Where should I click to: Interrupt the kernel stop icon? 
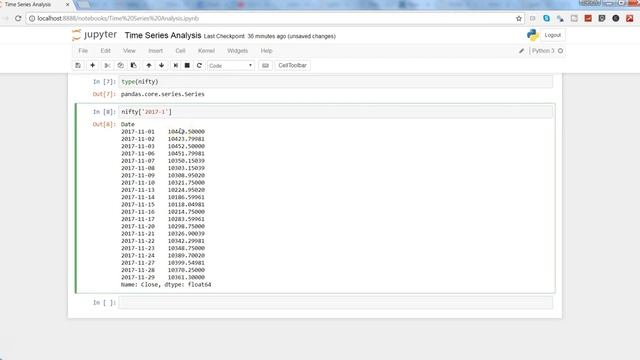pyautogui.click(x=187, y=65)
